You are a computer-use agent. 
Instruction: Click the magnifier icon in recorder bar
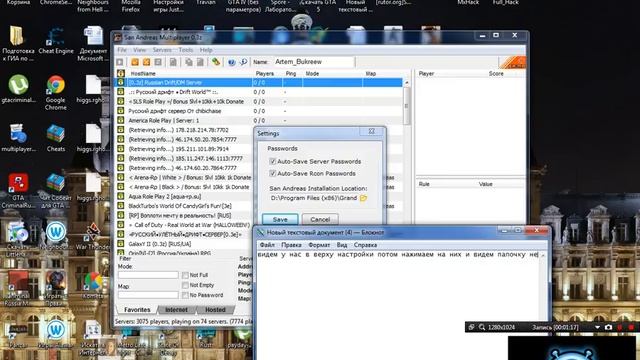click(x=482, y=327)
